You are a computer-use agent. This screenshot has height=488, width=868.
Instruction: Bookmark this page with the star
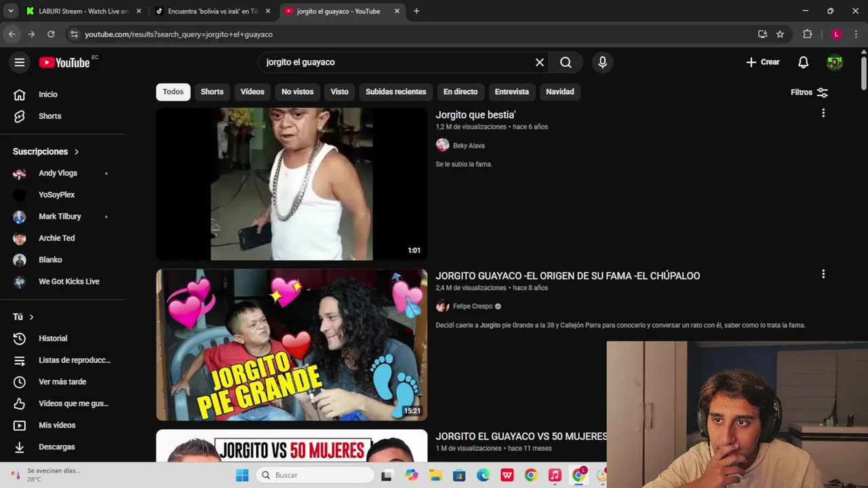pos(780,34)
